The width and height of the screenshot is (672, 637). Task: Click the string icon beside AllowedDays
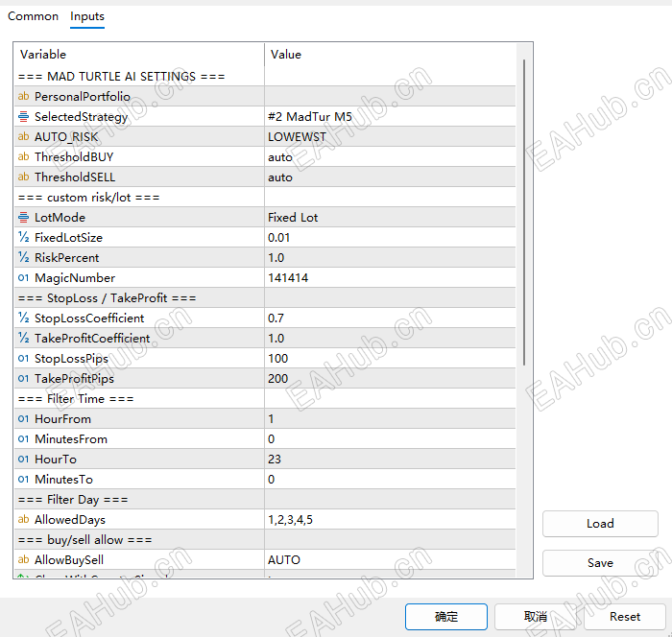pos(24,519)
